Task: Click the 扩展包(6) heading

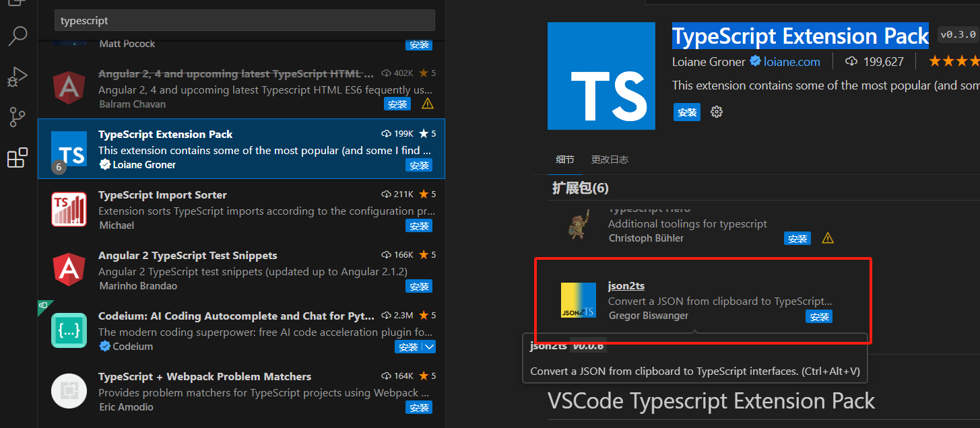Action: pos(581,188)
